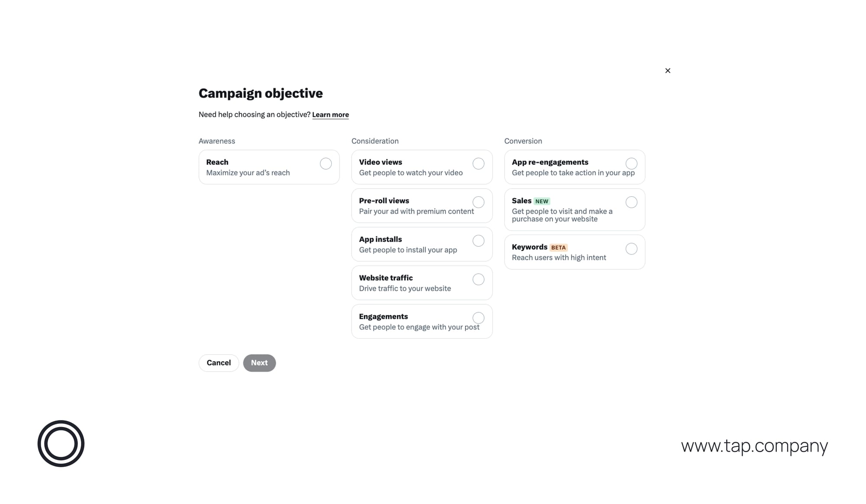
Task: Select the Keywords objective radio button
Action: point(631,249)
